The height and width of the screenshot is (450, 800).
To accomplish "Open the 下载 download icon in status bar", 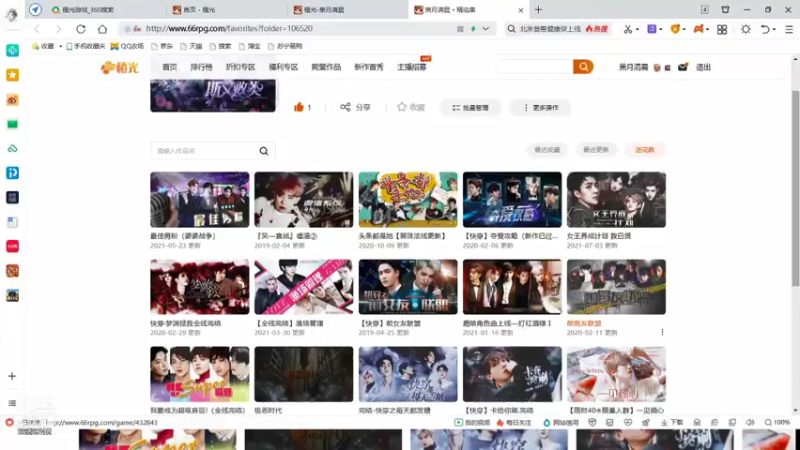I will coord(672,422).
